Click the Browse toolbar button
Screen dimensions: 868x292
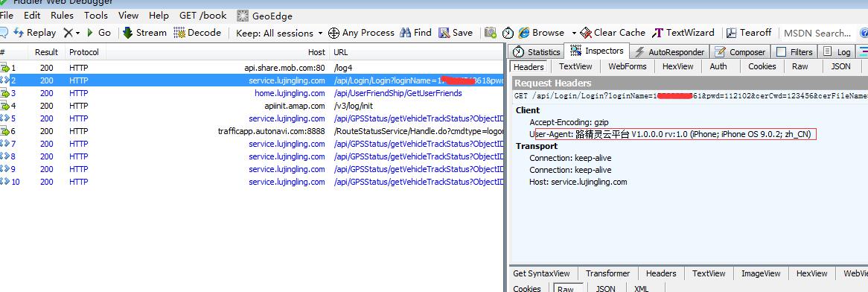541,33
